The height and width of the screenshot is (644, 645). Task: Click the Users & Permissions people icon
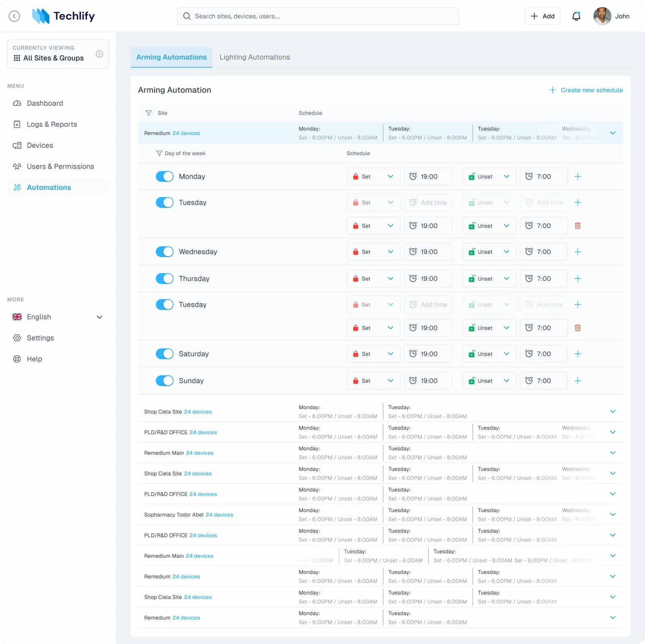pyautogui.click(x=17, y=166)
